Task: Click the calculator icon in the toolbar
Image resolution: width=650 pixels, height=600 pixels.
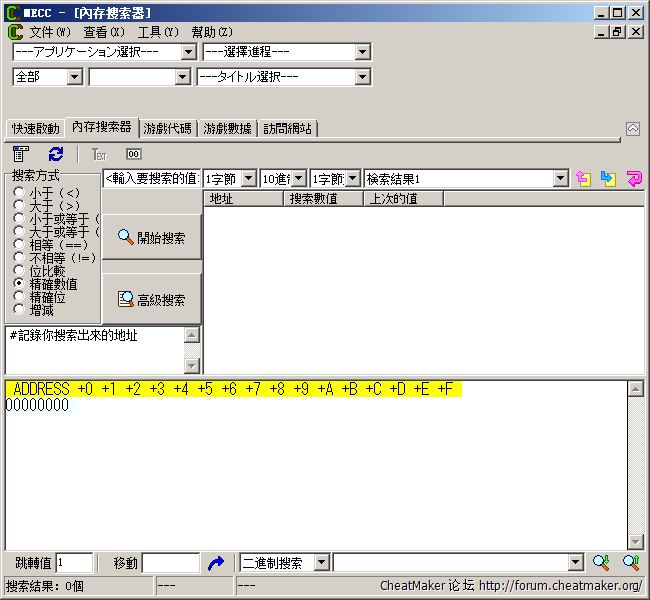Action: coord(20,154)
